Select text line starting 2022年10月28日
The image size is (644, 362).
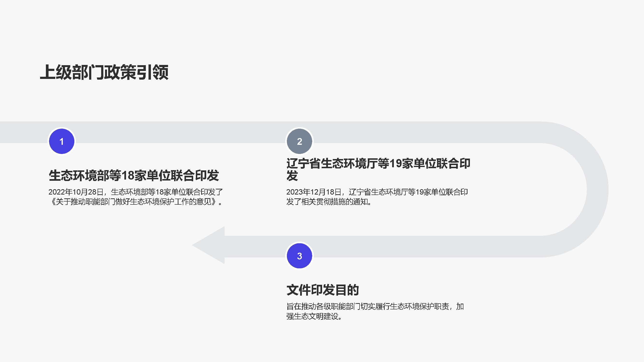click(x=135, y=192)
